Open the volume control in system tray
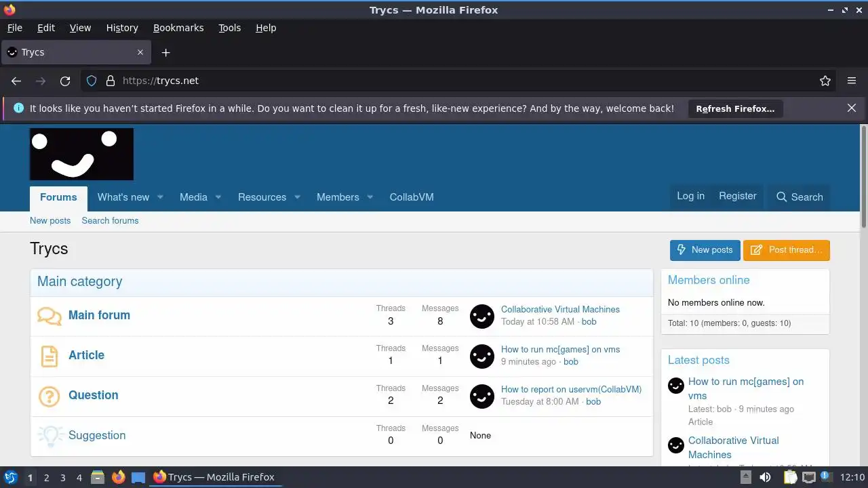The width and height of the screenshot is (868, 488). click(765, 477)
